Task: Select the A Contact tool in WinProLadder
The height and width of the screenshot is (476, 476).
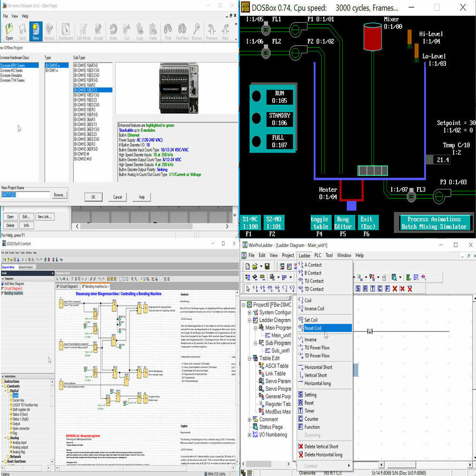Action: [x=314, y=265]
